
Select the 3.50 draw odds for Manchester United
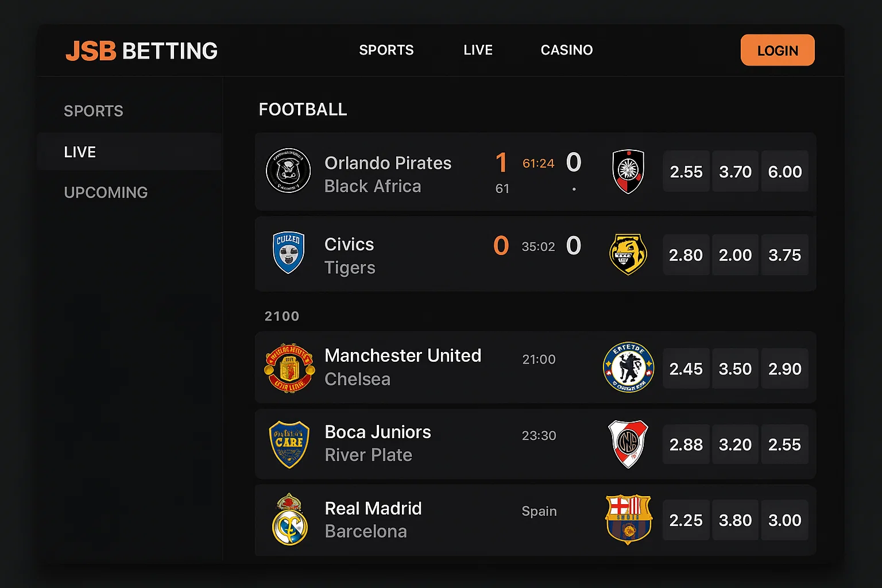coord(735,368)
